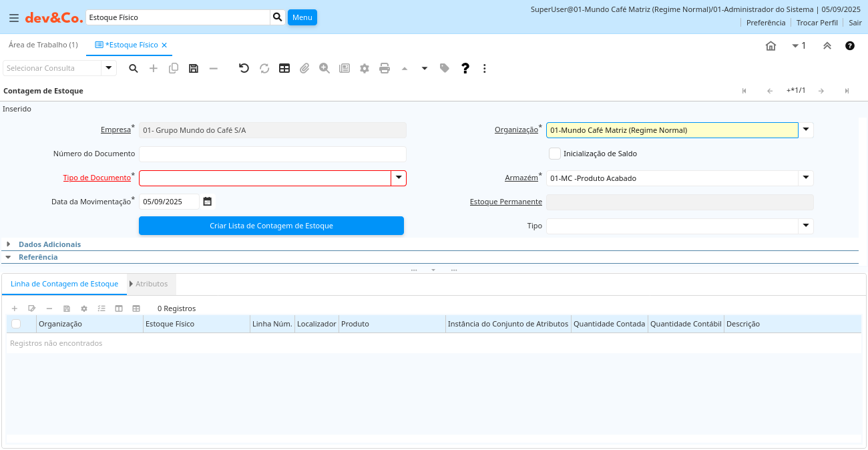This screenshot has height=450, width=868.
Task: Open the Help question mark toolbar icon
Action: tap(465, 68)
